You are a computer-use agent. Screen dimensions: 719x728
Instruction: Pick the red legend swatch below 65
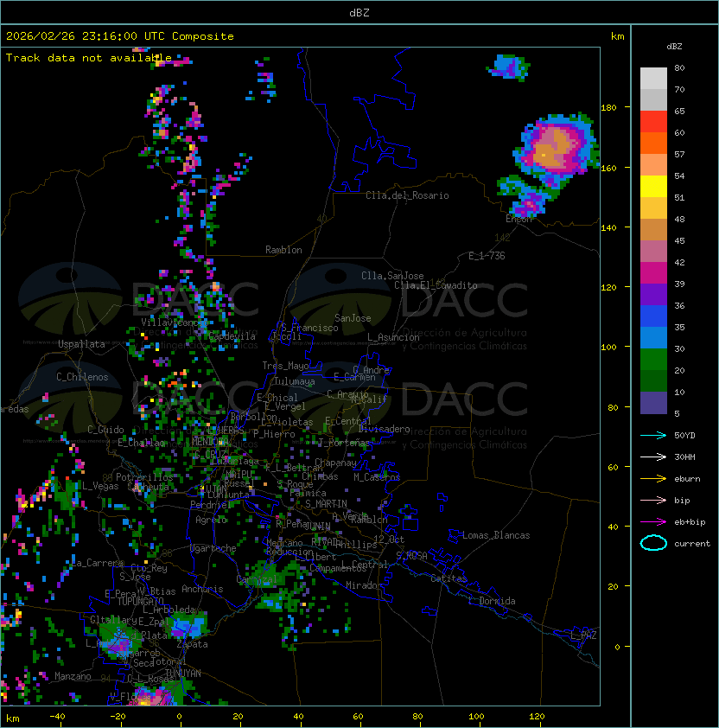(653, 122)
